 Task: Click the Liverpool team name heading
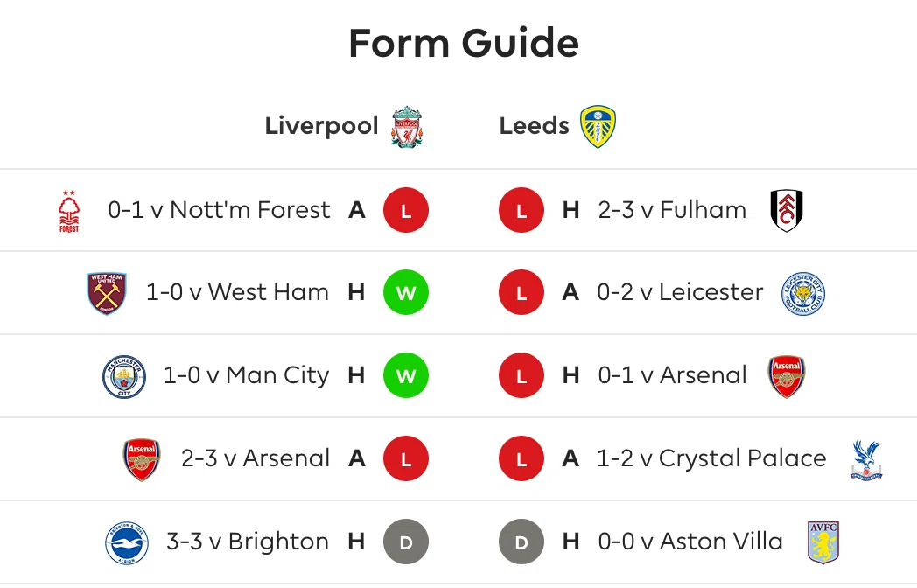click(321, 126)
